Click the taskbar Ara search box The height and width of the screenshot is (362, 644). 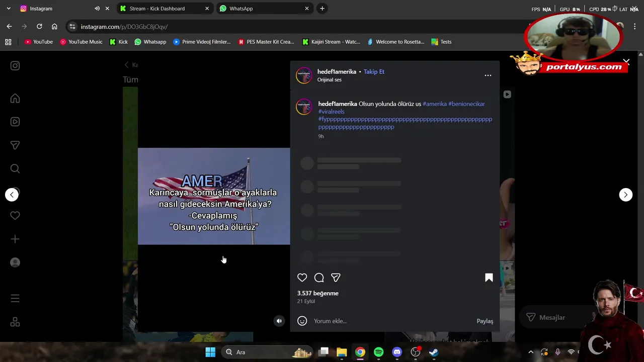[268, 352]
